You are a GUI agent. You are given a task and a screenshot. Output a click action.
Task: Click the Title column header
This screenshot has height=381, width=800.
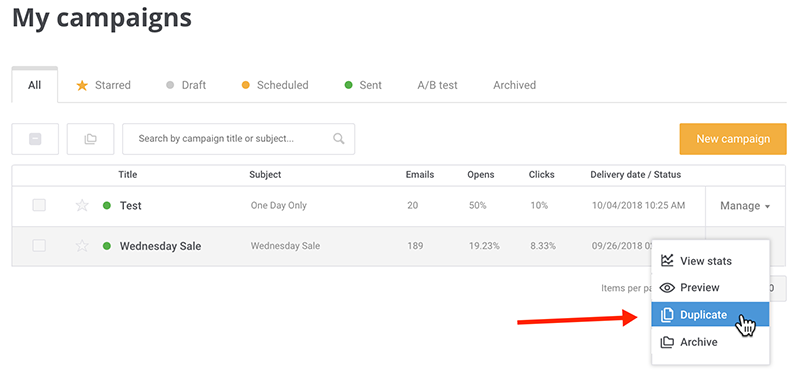128,174
